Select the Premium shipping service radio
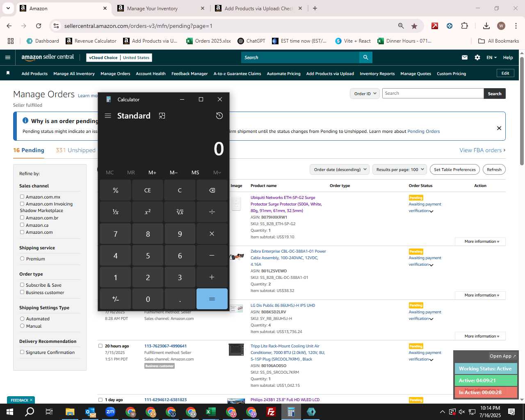525x420 pixels. [22, 258]
